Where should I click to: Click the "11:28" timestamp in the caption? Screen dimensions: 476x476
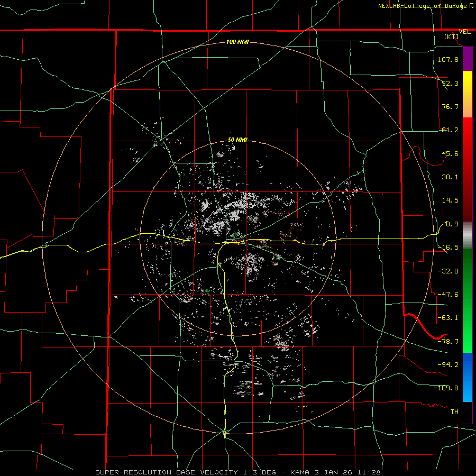pos(368,472)
